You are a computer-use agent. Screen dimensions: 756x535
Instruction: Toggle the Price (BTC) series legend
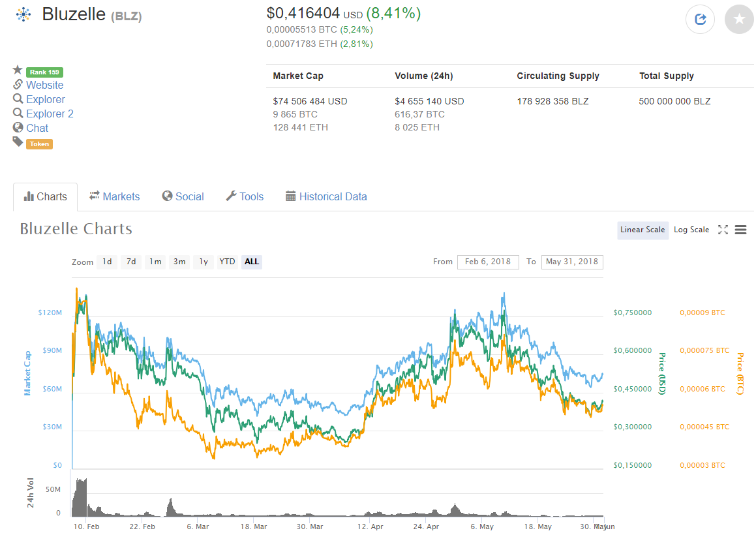[x=740, y=373]
